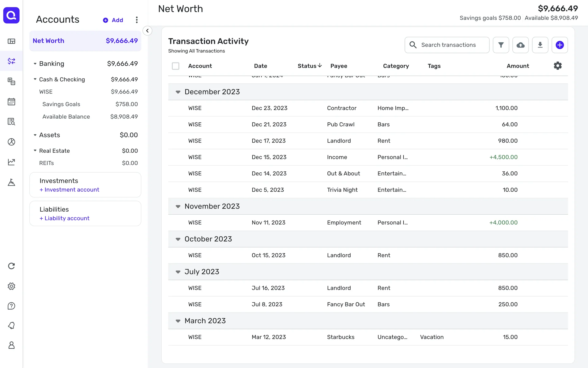The height and width of the screenshot is (368, 588).
Task: Select the Net Worth account row
Action: click(x=85, y=41)
